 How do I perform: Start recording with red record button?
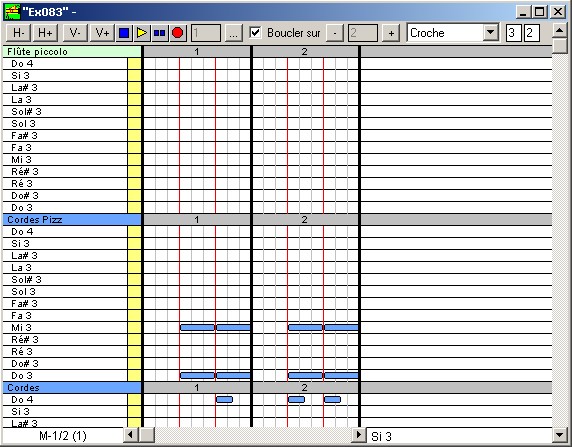coord(178,33)
